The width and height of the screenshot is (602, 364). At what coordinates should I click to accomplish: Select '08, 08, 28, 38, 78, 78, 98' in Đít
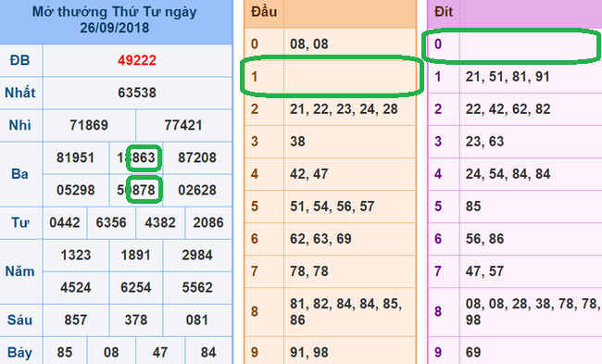[533, 312]
